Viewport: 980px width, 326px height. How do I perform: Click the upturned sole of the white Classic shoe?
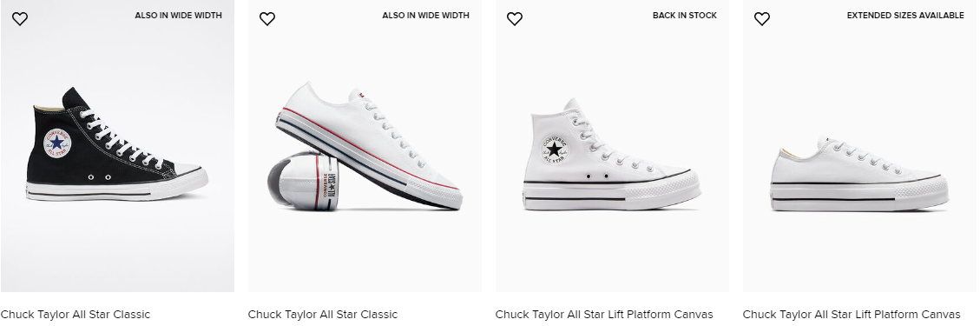coord(303,180)
